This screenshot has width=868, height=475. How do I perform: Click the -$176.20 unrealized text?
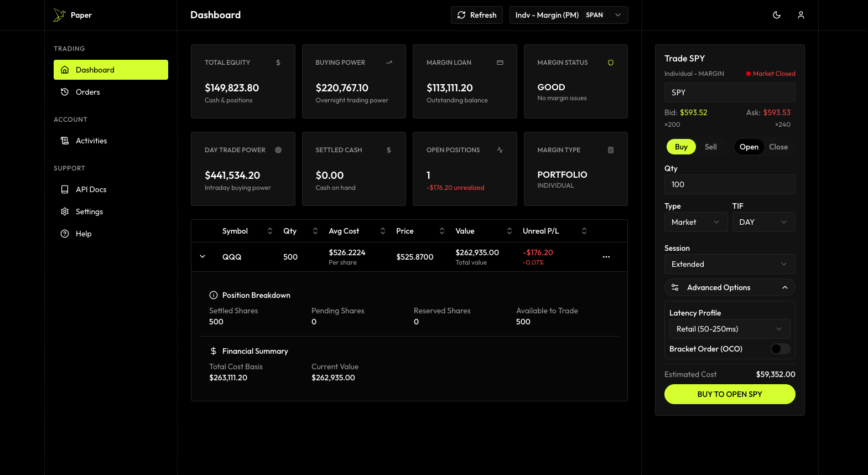click(455, 188)
